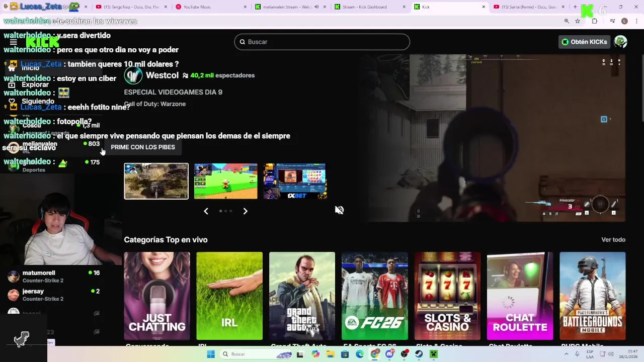Go to the next featured stream arrow
Viewport: 644px width, 362px height.
coord(245,211)
